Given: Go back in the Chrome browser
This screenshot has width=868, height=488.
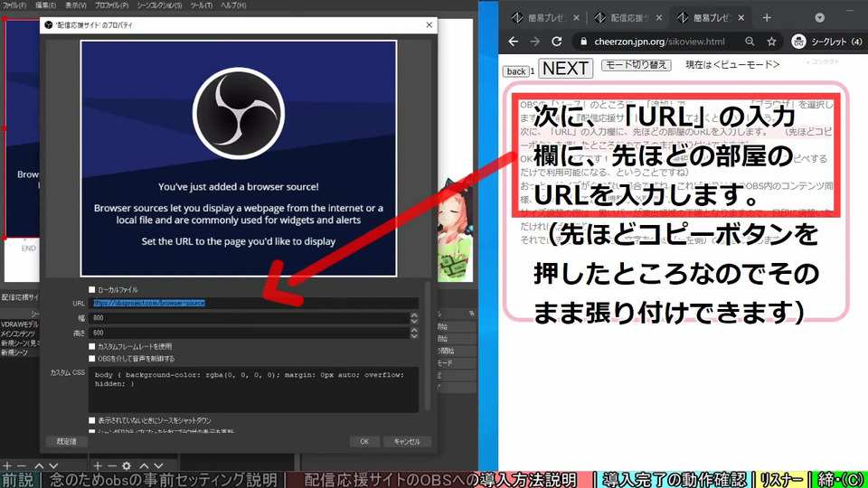Looking at the screenshot, I should point(514,42).
